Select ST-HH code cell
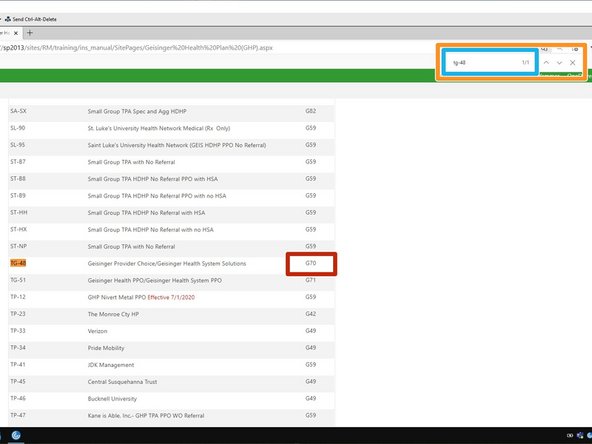 19,213
